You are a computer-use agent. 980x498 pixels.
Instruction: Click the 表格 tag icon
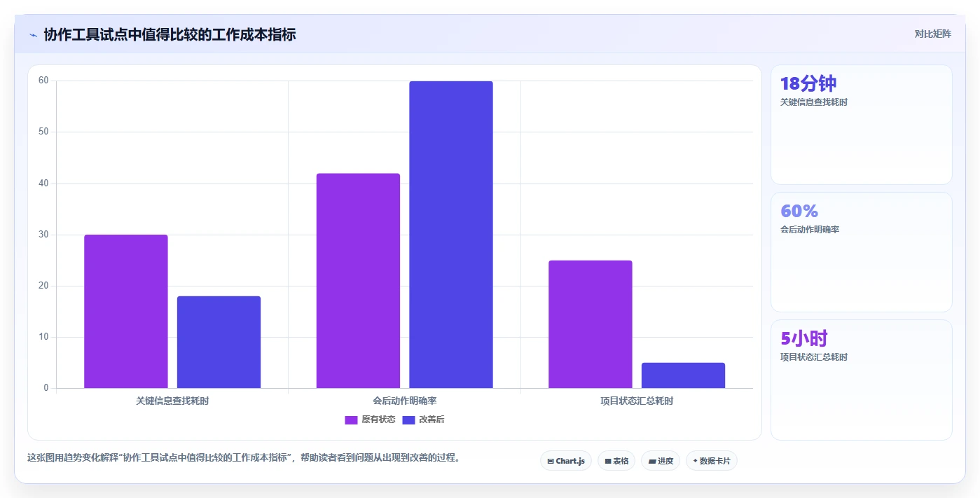(608, 462)
